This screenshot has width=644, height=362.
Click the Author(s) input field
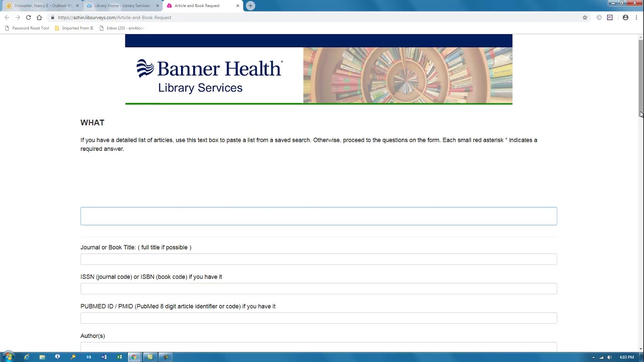point(318,346)
